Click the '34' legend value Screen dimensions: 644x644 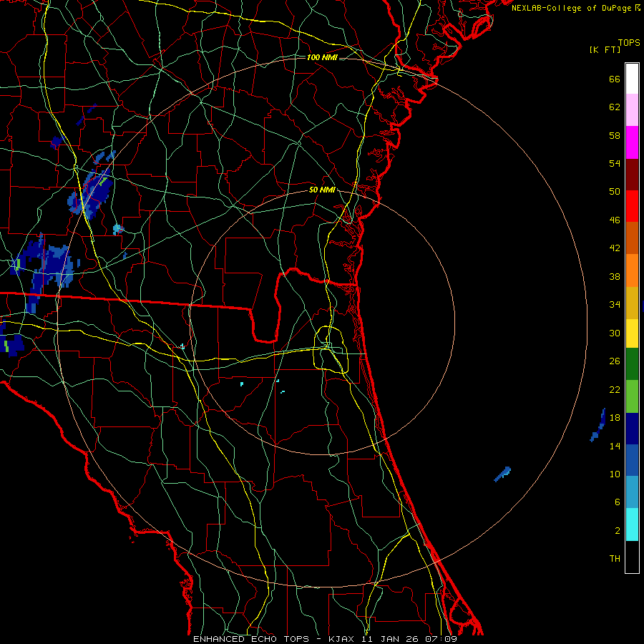click(615, 305)
